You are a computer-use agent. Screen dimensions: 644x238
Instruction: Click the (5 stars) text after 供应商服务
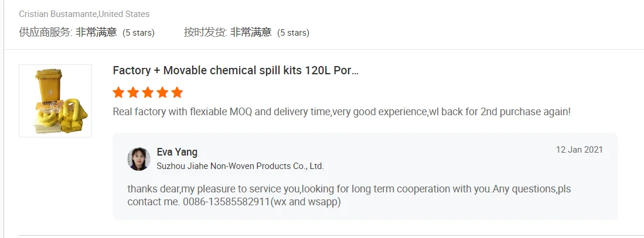(x=138, y=33)
